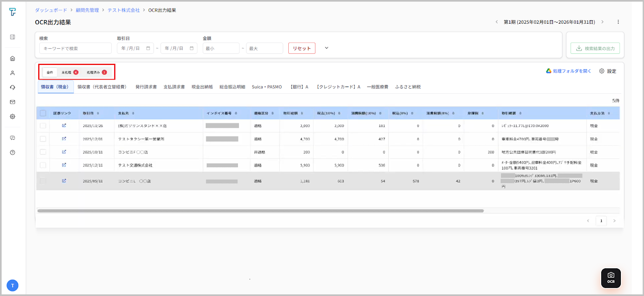Select pagination page 1
The width and height of the screenshot is (644, 296).
(601, 220)
